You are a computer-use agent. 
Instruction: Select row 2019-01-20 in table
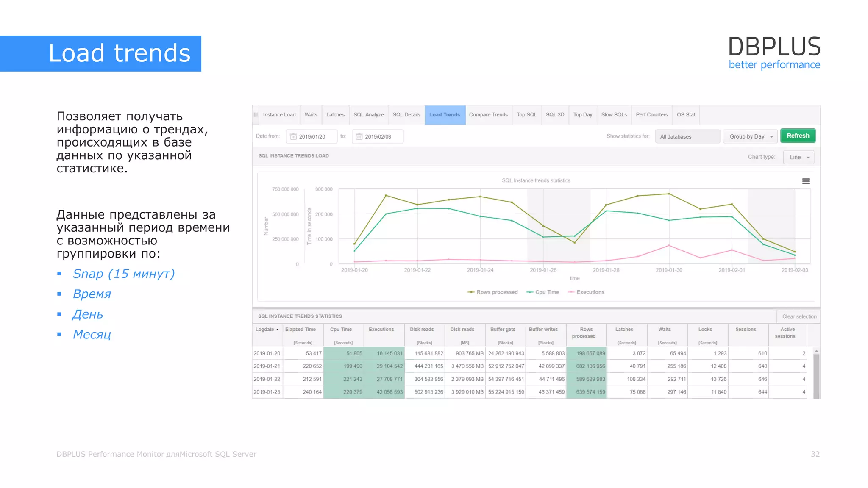530,353
